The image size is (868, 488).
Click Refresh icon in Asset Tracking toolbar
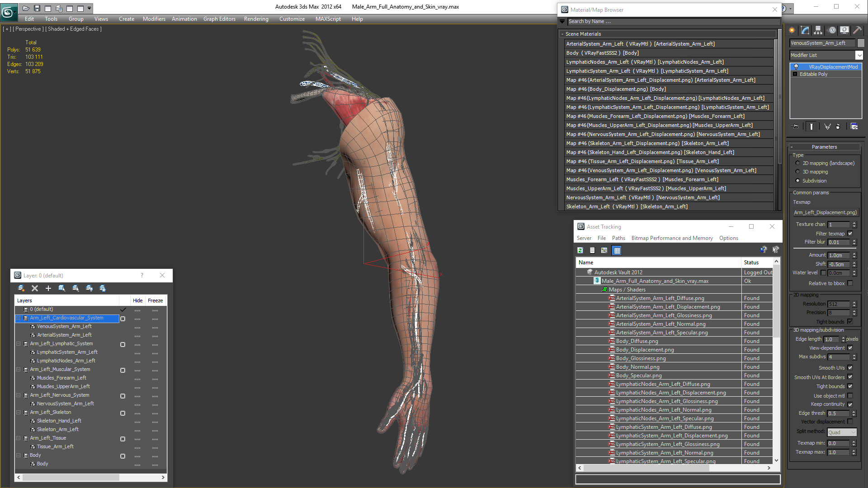coord(580,250)
